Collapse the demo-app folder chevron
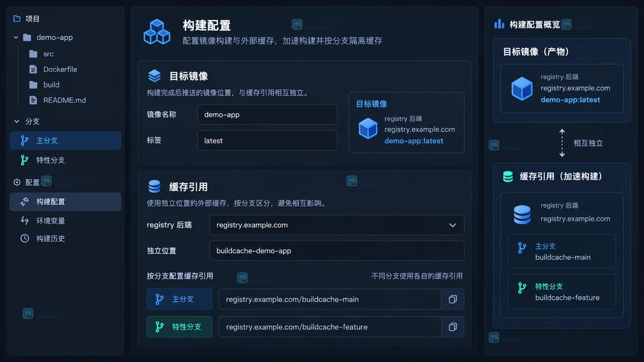Screen dimensions: 644x362 pos(16,37)
